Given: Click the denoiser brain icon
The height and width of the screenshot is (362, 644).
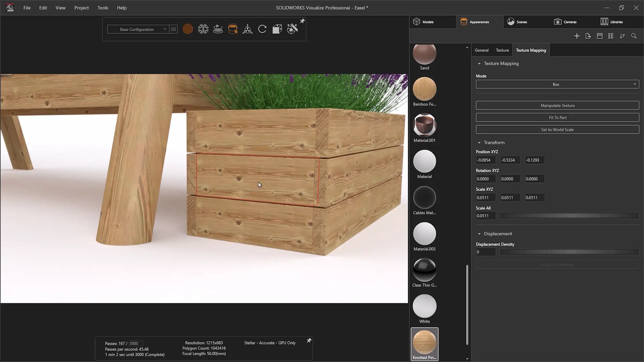Looking at the screenshot, I should [203, 29].
